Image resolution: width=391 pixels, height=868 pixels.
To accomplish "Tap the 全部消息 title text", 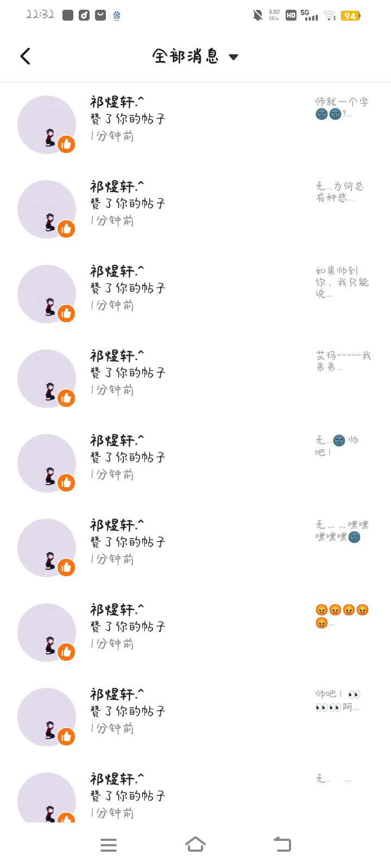I will pos(186,56).
